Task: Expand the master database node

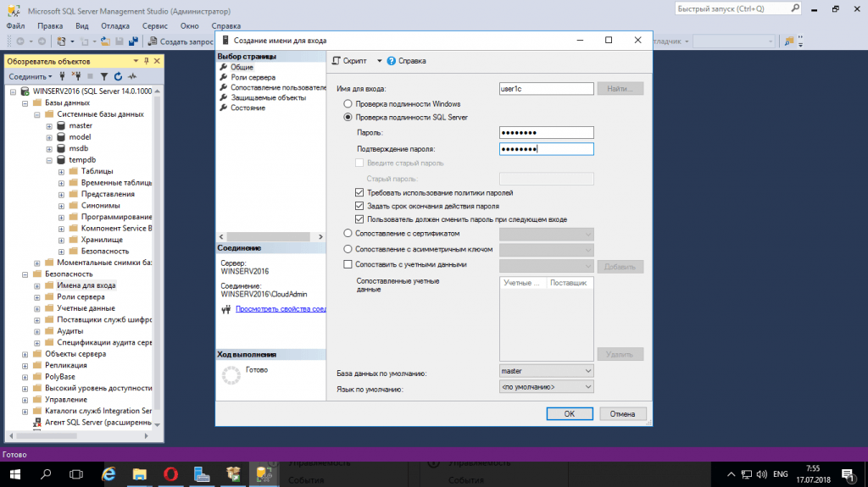Action: pos(49,125)
